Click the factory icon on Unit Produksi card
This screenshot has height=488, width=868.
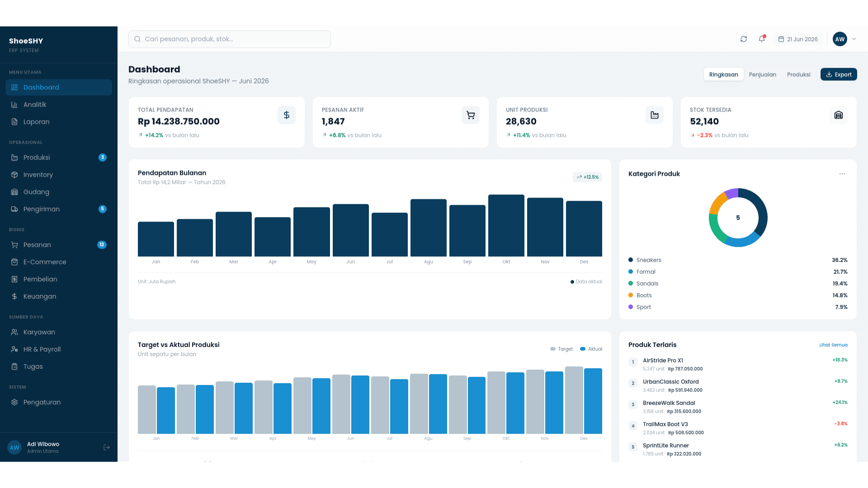655,115
